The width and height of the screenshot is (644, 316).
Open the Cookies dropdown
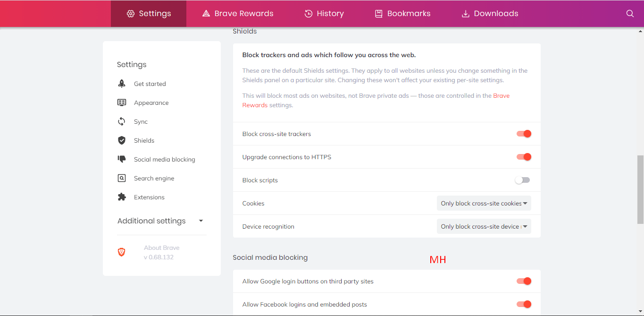(484, 203)
